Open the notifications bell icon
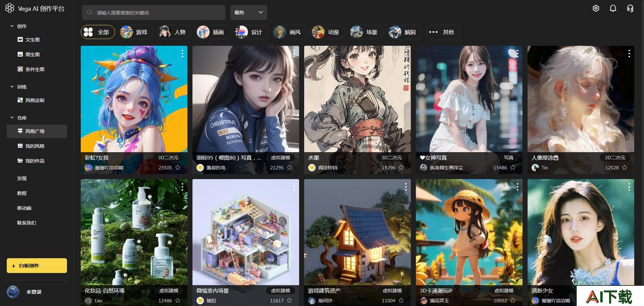The height and width of the screenshot is (306, 644). 613,8
